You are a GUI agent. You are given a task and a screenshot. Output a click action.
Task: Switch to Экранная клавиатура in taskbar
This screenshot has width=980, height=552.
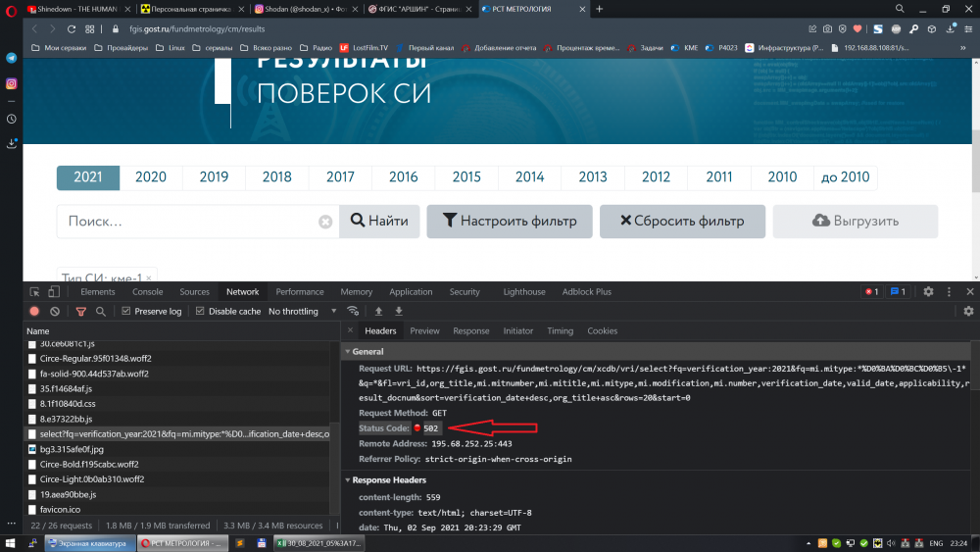89,543
